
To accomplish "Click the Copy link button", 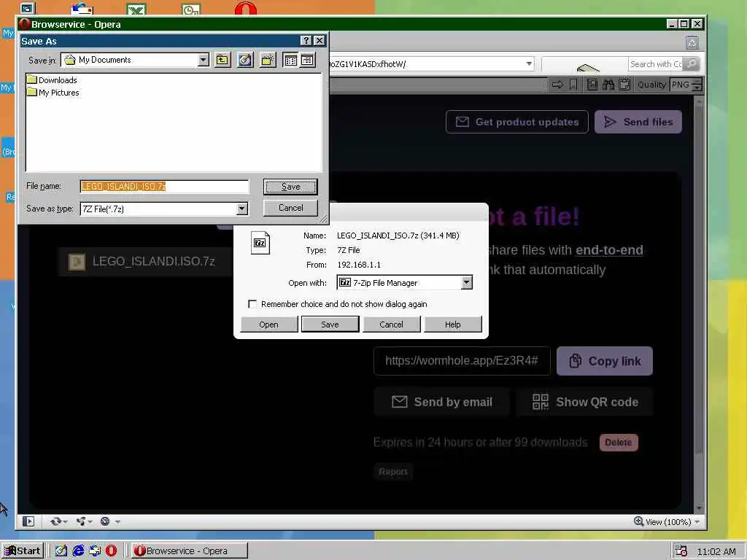I will point(605,361).
